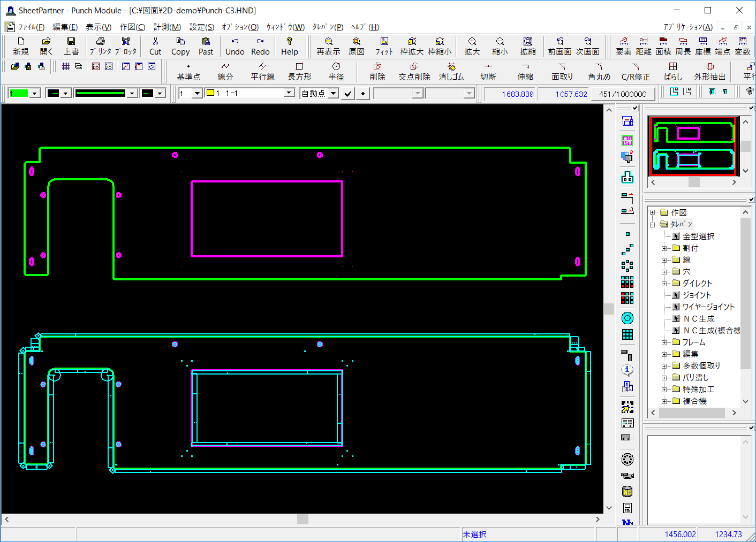Select the 基準点 (reference point) tool

click(x=188, y=72)
